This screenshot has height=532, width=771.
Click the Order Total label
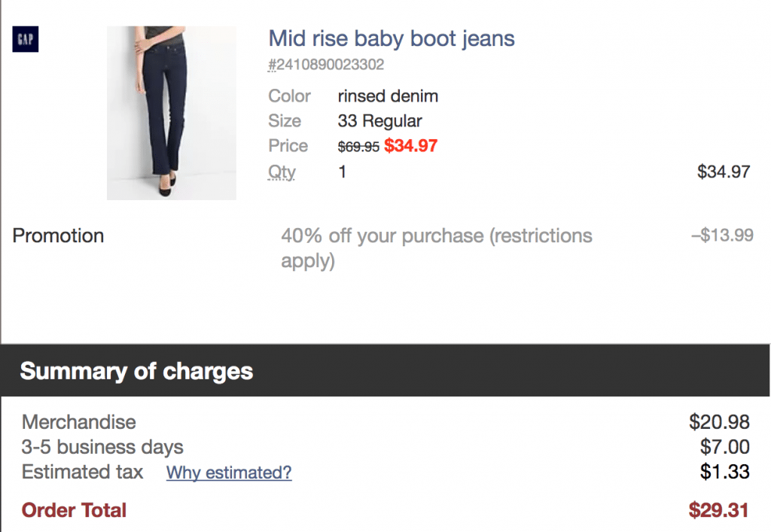tap(73, 510)
